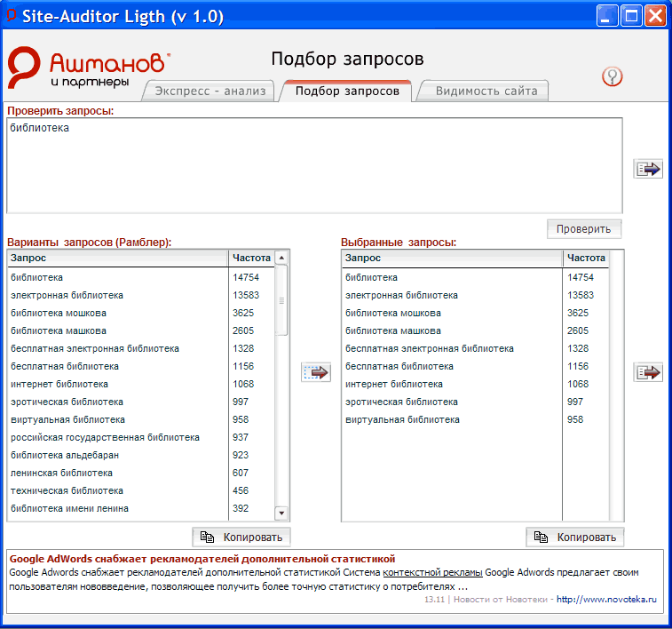This screenshot has height=629, width=672.
Task: Click frequency value 392 in the variants list
Action: (241, 508)
